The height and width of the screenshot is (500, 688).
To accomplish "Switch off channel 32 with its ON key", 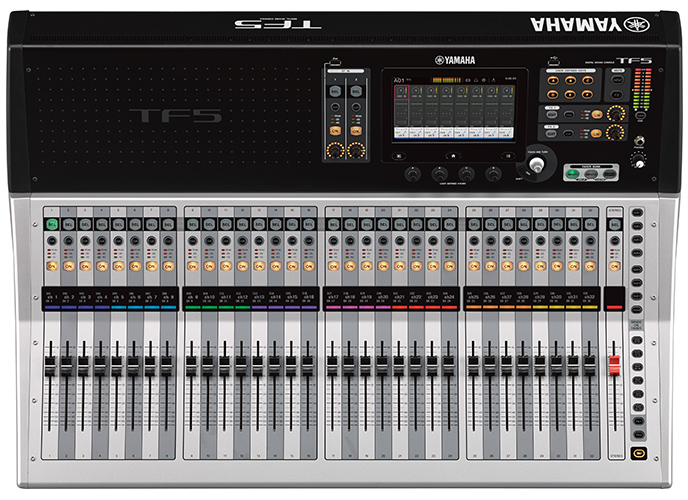I will [591, 266].
